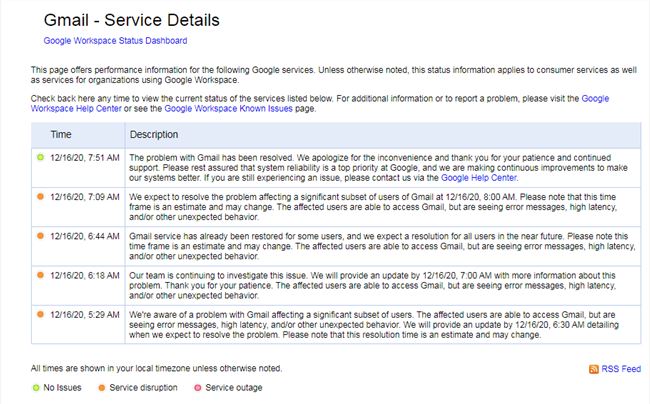Open the Google Workspace Known Issues link

point(228,109)
